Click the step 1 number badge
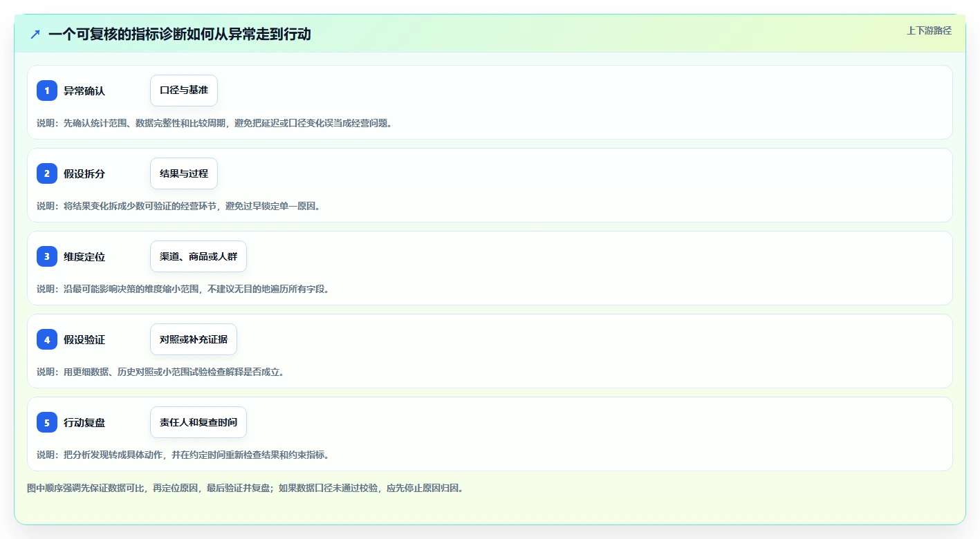Viewport: 980px width, 539px height. (x=47, y=91)
